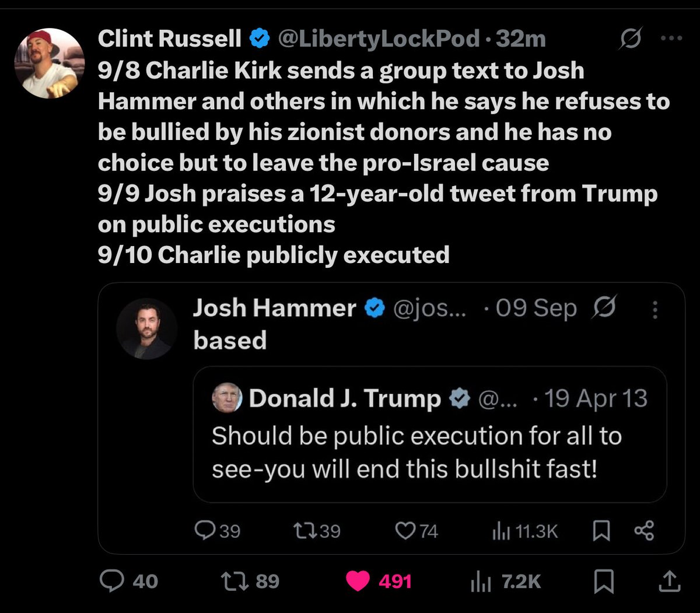Viewport: 700px width, 613px height.
Task: Open Josh Hammer's profile name
Action: [x=274, y=308]
